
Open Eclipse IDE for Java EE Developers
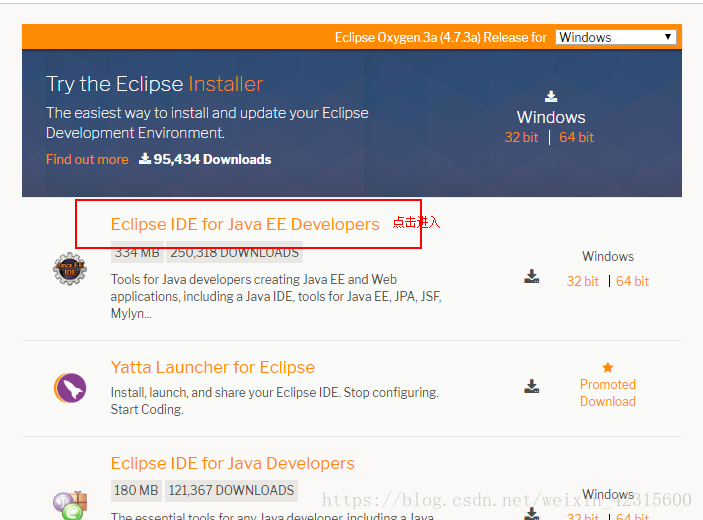coord(245,224)
